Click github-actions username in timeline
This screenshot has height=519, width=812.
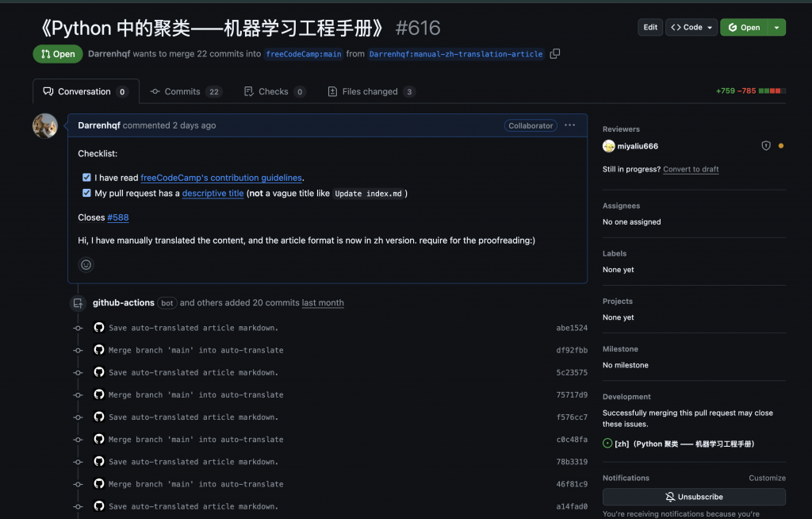click(x=123, y=303)
